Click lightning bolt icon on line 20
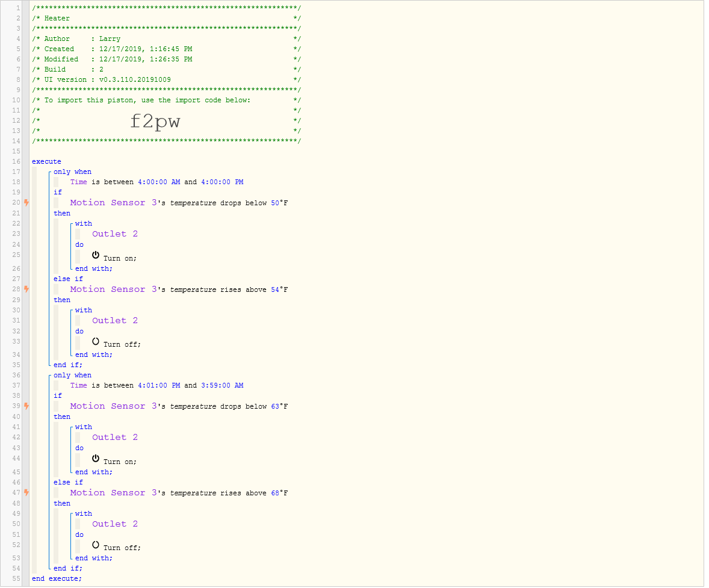 tap(26, 203)
